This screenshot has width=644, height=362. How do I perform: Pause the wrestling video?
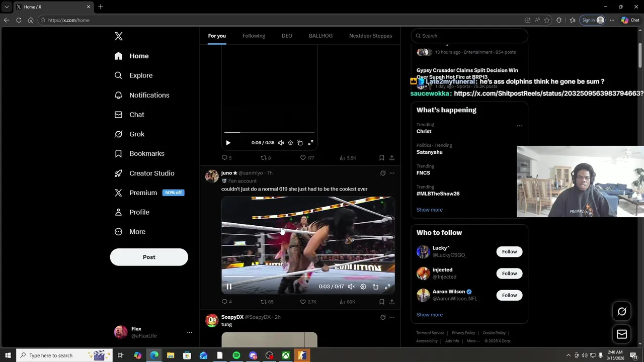click(229, 287)
